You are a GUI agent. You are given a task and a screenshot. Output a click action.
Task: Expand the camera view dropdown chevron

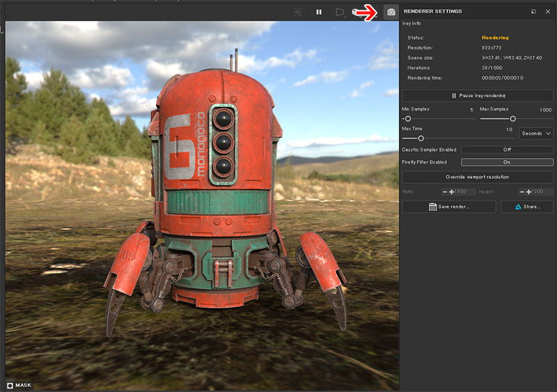click(346, 16)
